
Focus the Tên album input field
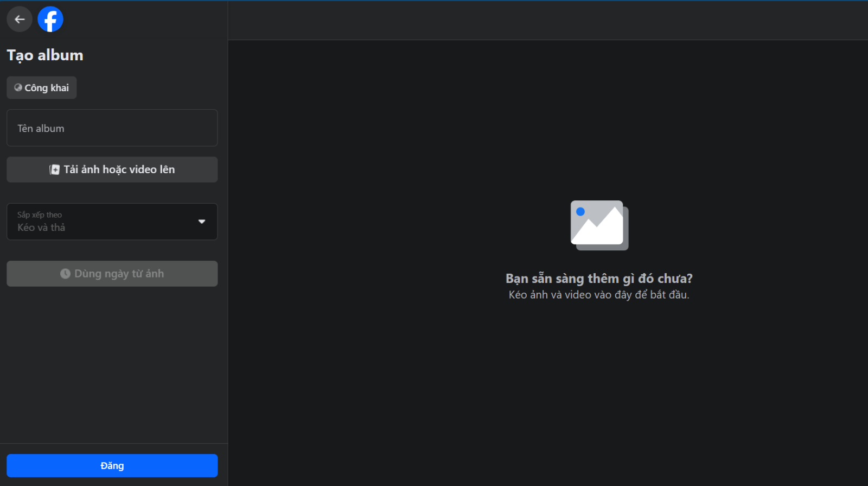pos(112,128)
